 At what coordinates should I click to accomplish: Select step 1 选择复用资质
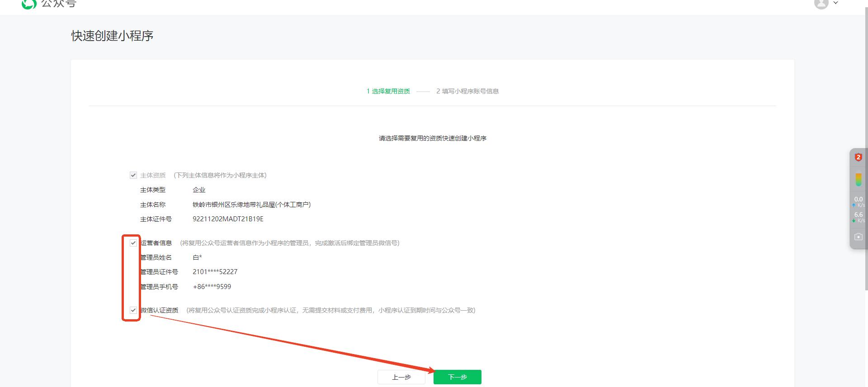point(388,91)
